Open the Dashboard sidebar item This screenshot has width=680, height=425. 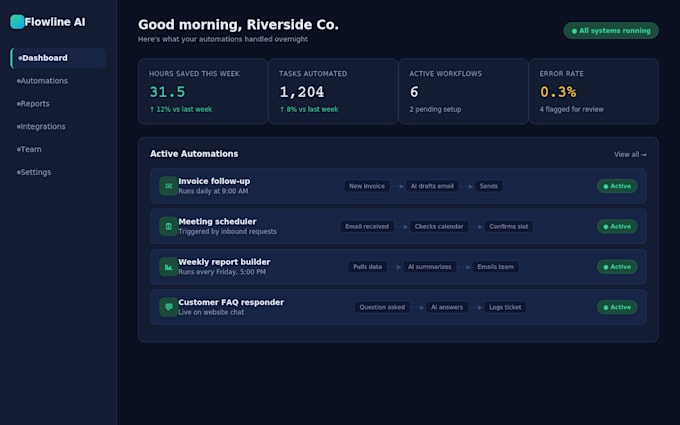coord(58,58)
